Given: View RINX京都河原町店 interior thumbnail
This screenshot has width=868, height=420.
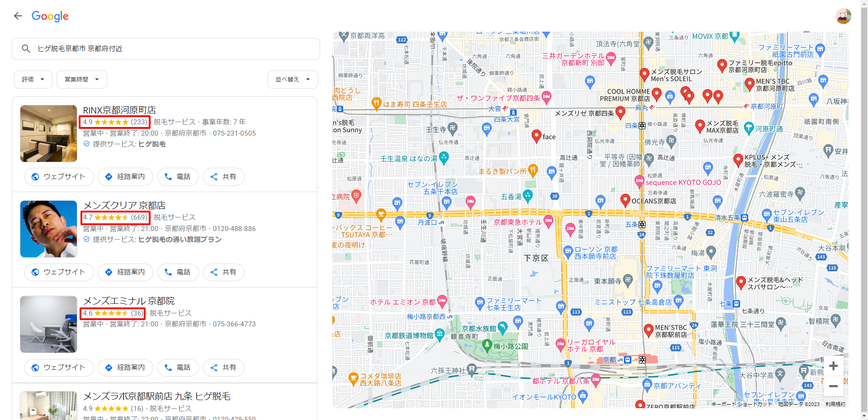Looking at the screenshot, I should point(49,133).
